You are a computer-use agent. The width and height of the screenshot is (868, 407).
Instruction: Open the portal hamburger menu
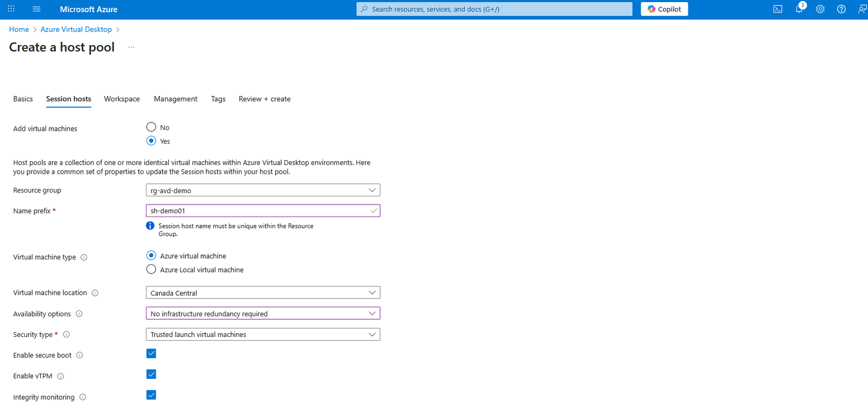[37, 9]
